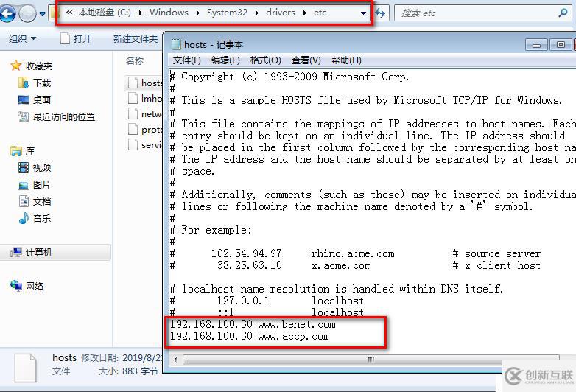Click the Notepad horizontal scrollbar left arrow

175,360
